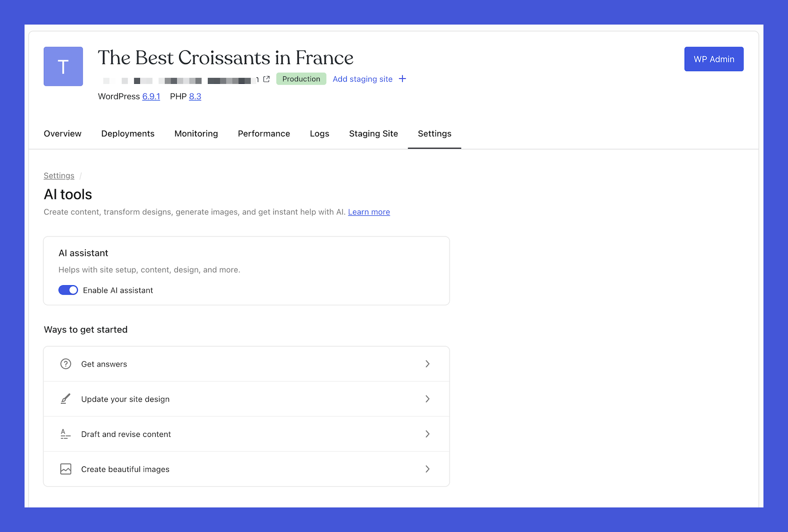Click the Create beautiful images picture icon

pyautogui.click(x=66, y=469)
